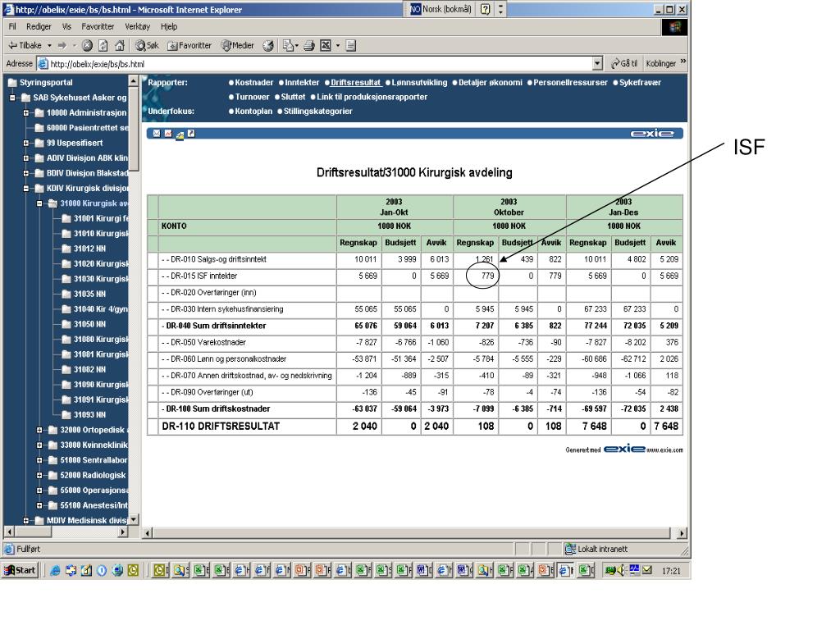Click the mail envelope tray icon
Screen dimensions: 840x630
647,570
